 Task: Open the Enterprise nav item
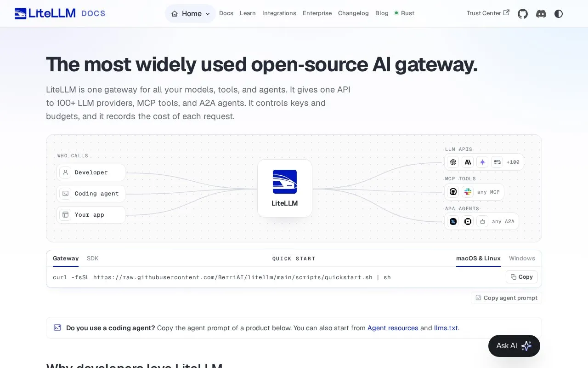click(317, 13)
